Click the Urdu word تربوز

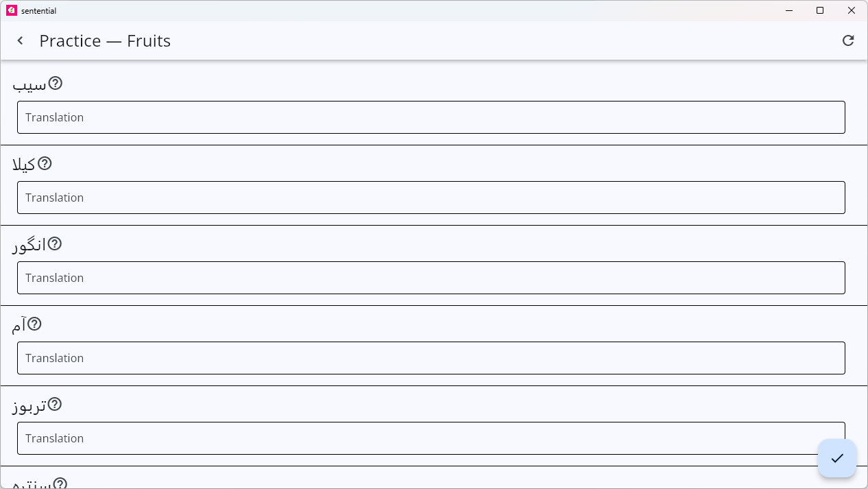29,406
